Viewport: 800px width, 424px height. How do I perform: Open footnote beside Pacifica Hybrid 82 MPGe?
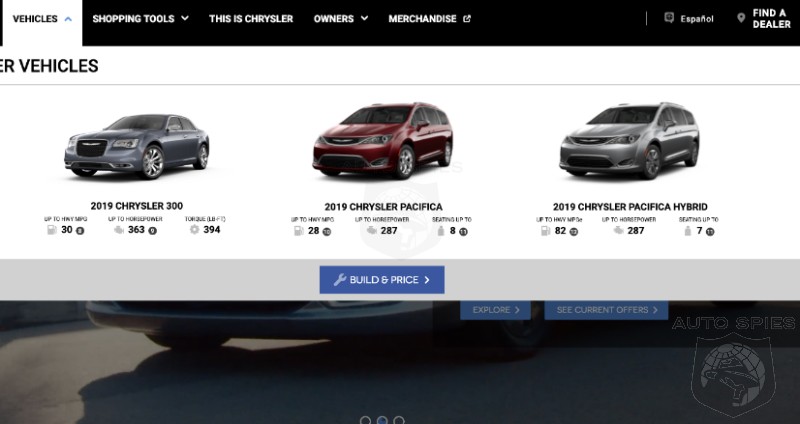574,232
